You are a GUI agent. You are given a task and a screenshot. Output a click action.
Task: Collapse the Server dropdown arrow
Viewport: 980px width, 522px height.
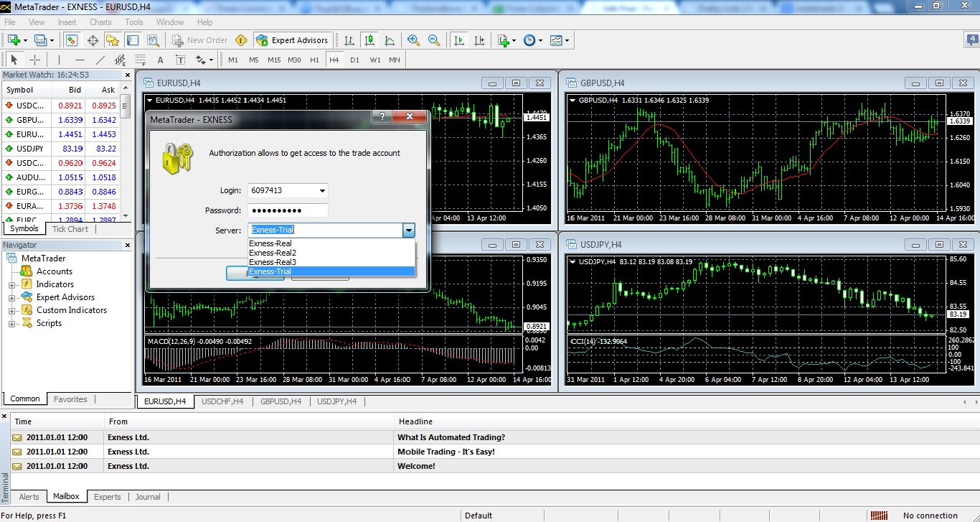(408, 230)
